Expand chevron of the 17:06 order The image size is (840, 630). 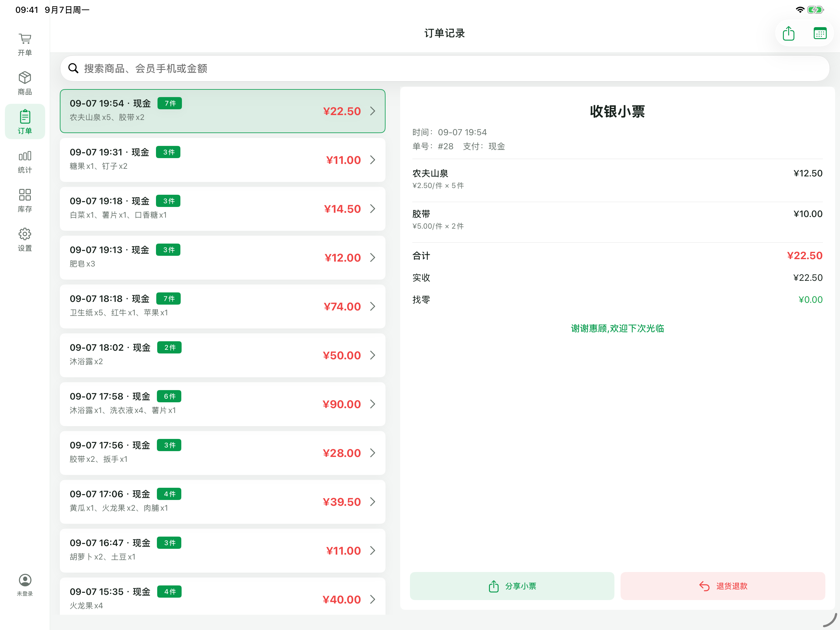(x=372, y=501)
